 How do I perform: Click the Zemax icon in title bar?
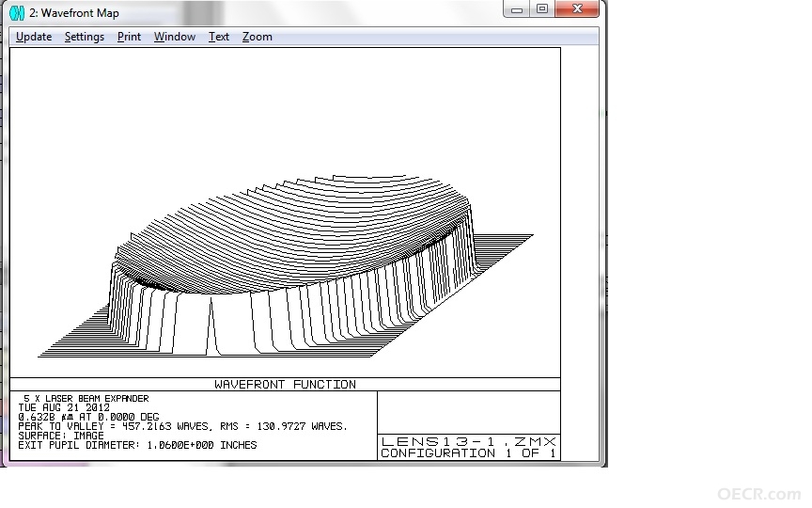point(17,13)
